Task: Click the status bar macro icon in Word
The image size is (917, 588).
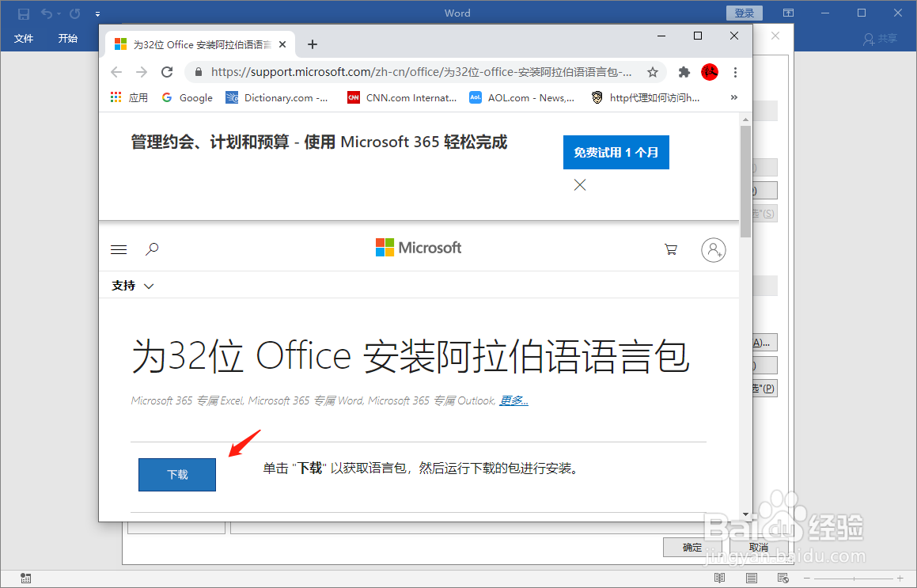Action: tap(25, 578)
